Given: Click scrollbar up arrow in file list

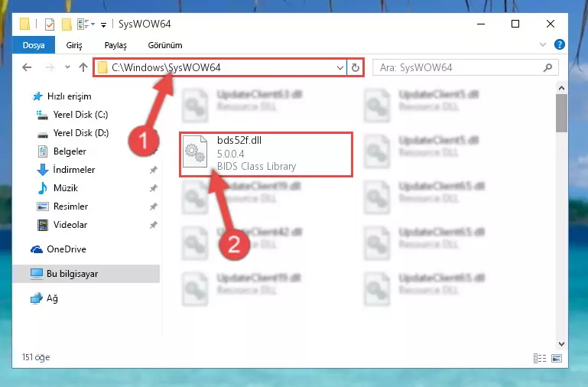Looking at the screenshot, I should 561,88.
